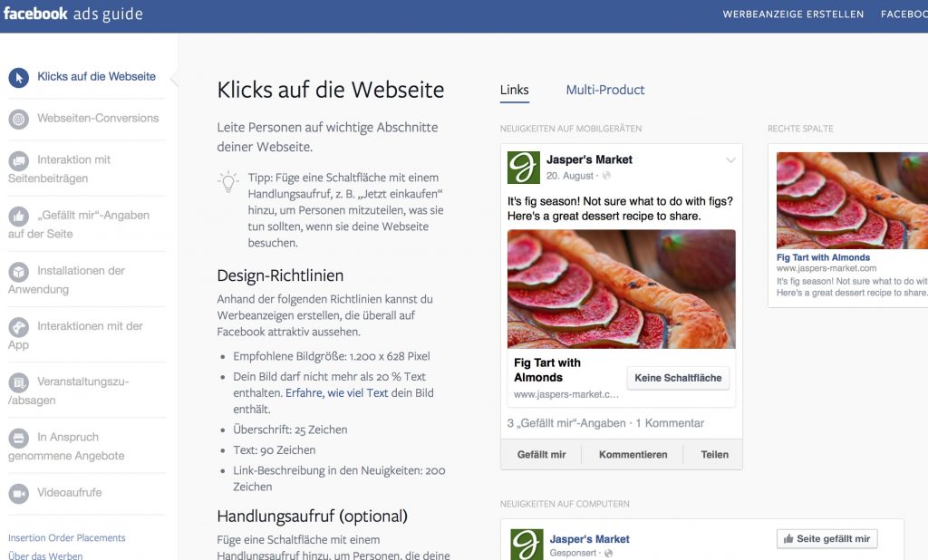Image resolution: width=928 pixels, height=560 pixels.
Task: Click the Rechte Spalte label
Action: click(x=800, y=129)
